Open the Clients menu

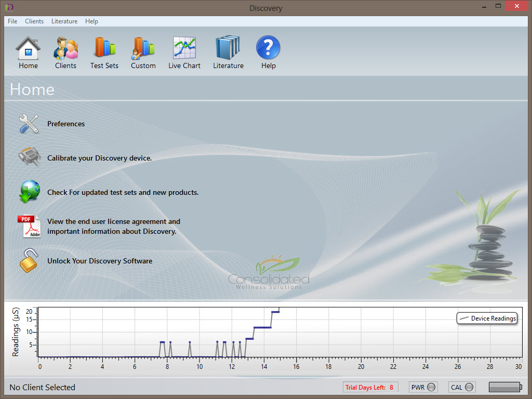coord(34,21)
